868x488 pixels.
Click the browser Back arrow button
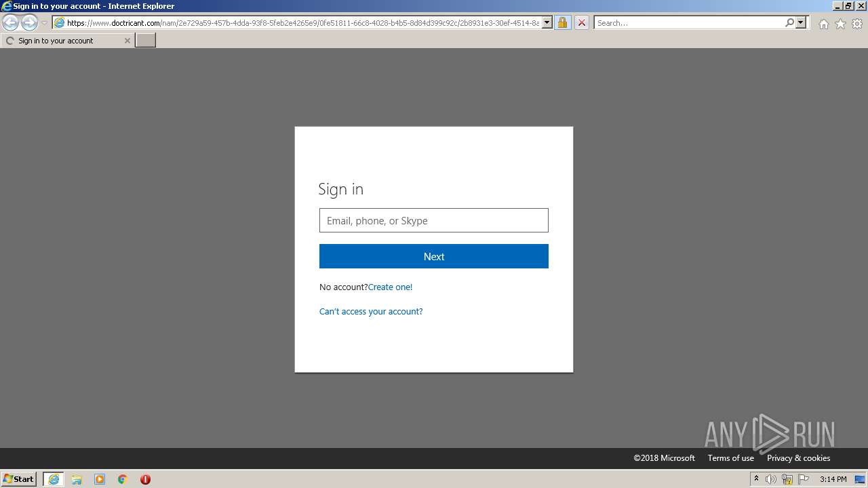click(x=10, y=23)
